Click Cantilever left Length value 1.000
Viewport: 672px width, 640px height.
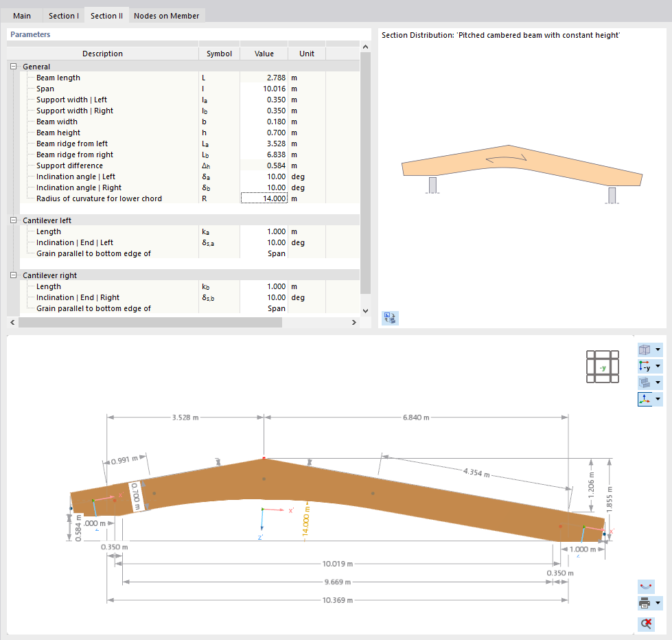264,231
